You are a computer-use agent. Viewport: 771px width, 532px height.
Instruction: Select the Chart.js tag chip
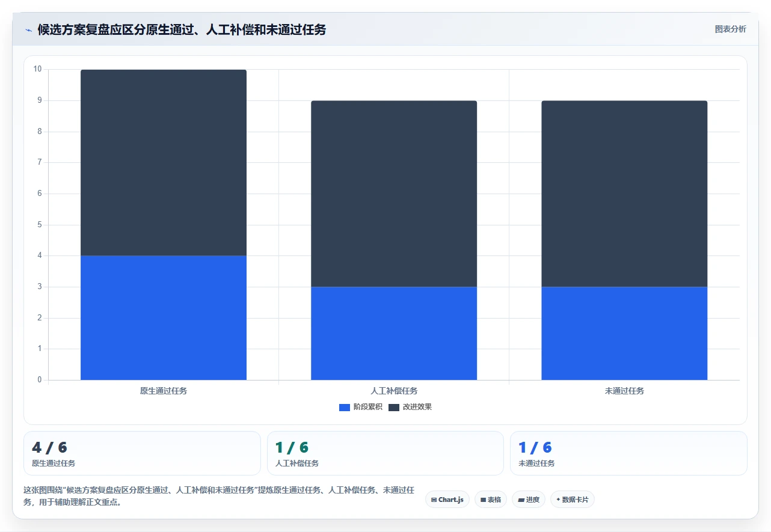pyautogui.click(x=447, y=500)
